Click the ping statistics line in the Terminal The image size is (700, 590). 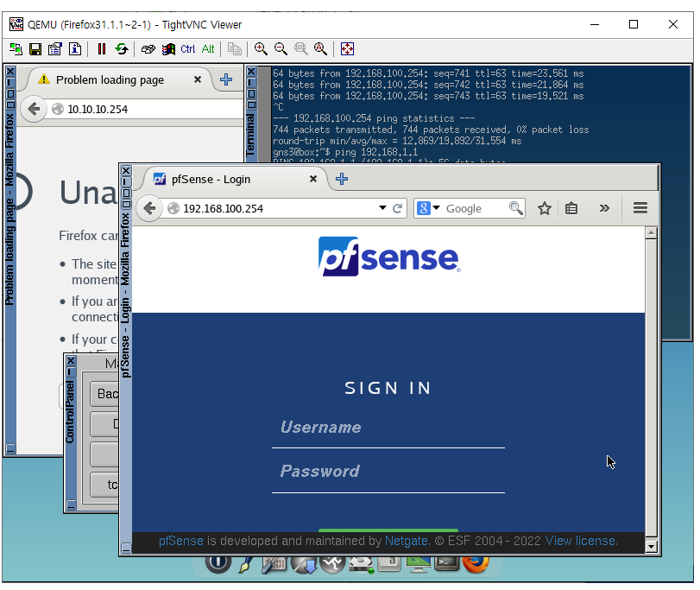(x=374, y=118)
